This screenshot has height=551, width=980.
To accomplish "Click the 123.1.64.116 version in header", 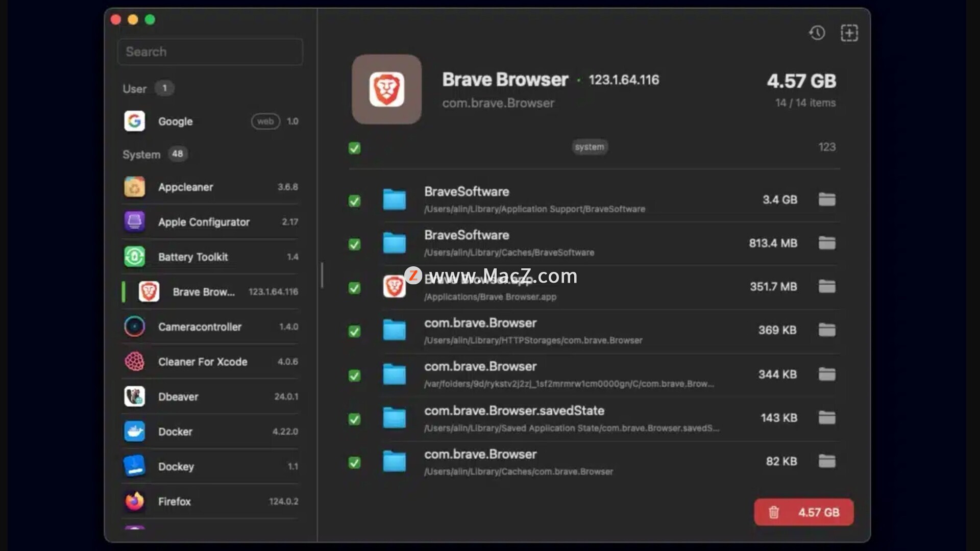I will pyautogui.click(x=624, y=80).
